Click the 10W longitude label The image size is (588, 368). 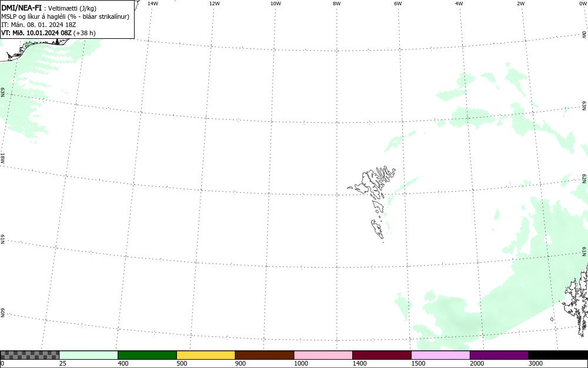[x=276, y=4]
